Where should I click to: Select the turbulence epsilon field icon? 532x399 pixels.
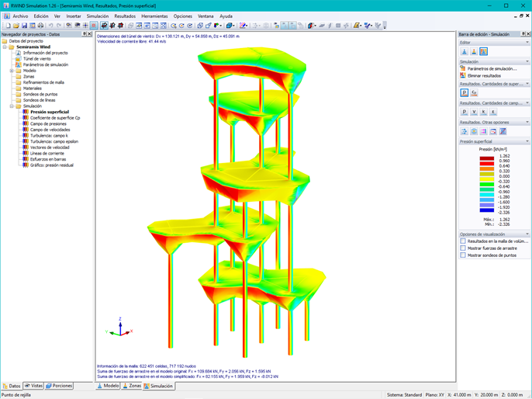[493, 112]
